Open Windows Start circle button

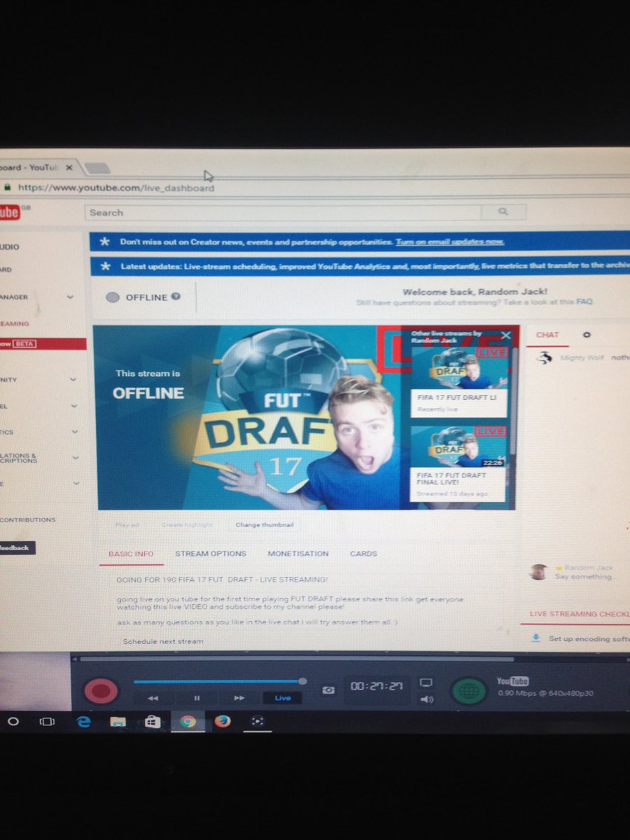click(x=13, y=721)
